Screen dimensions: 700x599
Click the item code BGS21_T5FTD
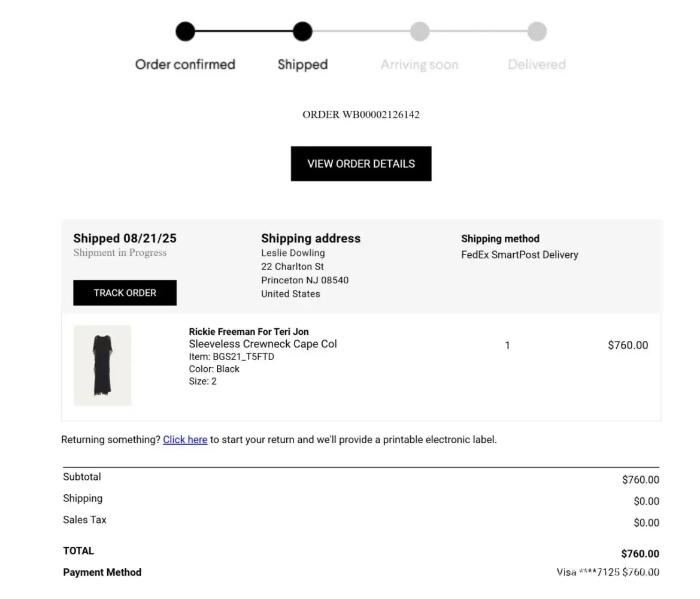(231, 356)
